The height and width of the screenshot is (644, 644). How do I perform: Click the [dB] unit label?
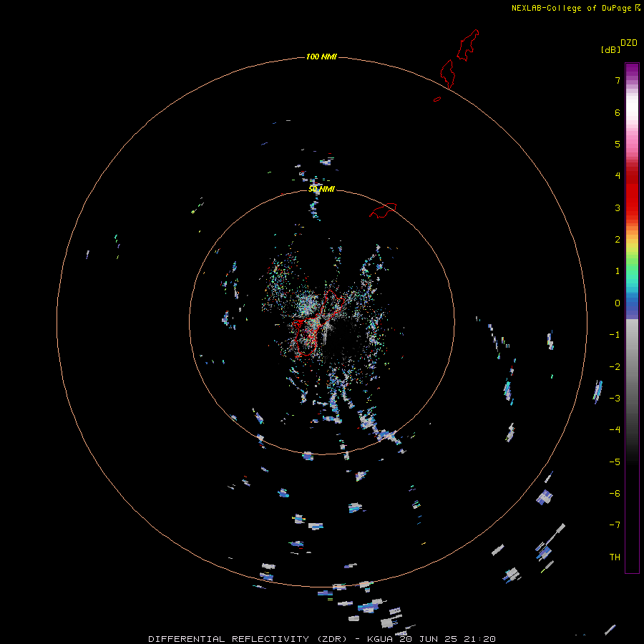coord(610,49)
